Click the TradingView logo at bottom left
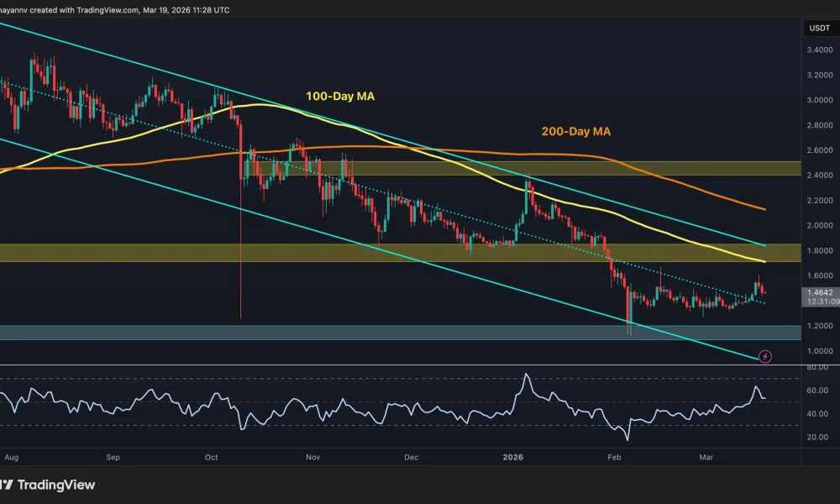 pyautogui.click(x=50, y=485)
